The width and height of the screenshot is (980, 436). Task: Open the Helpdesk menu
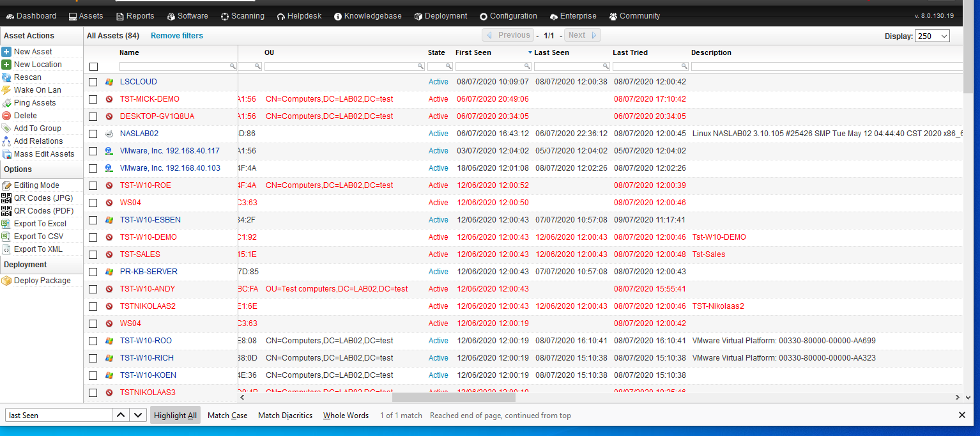pos(299,16)
